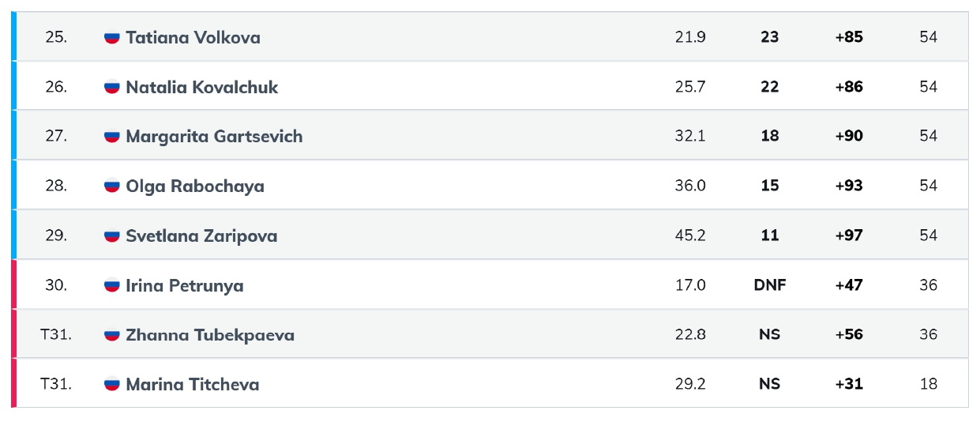Open Irina Petrunya's player profile
The height and width of the screenshot is (437, 980).
[x=185, y=285]
